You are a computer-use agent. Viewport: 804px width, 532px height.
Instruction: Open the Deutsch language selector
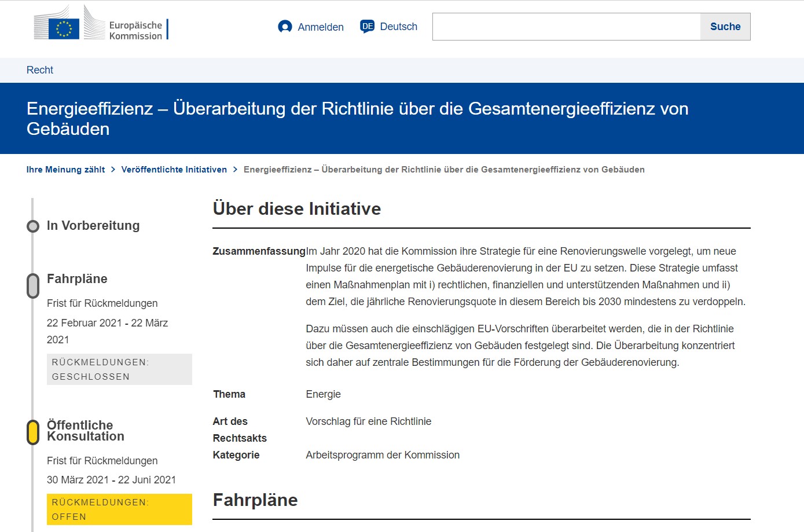pyautogui.click(x=398, y=27)
